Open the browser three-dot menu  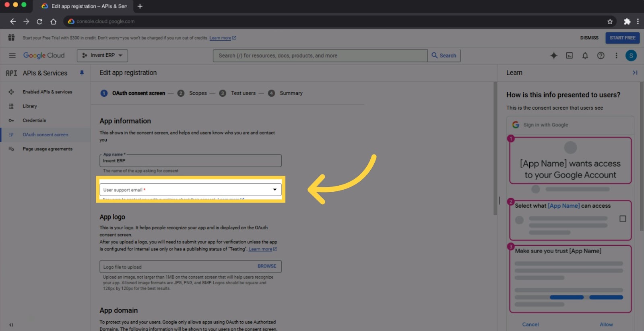coord(638,21)
